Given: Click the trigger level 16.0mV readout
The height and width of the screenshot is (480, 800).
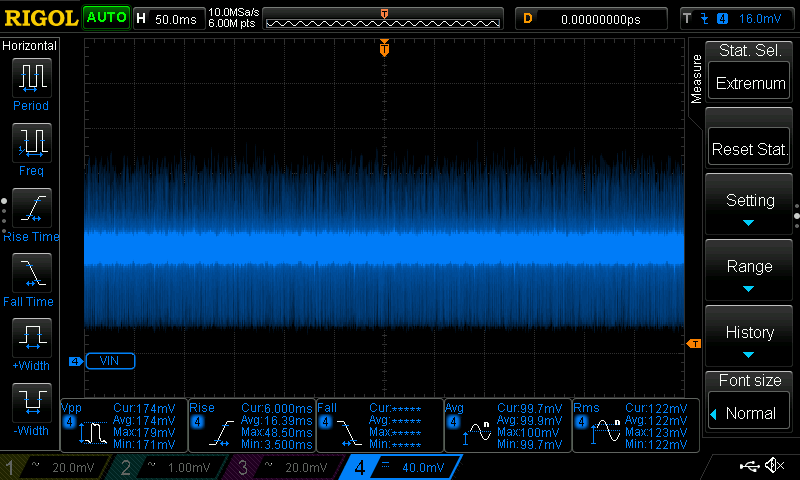Looking at the screenshot, I should (x=760, y=19).
